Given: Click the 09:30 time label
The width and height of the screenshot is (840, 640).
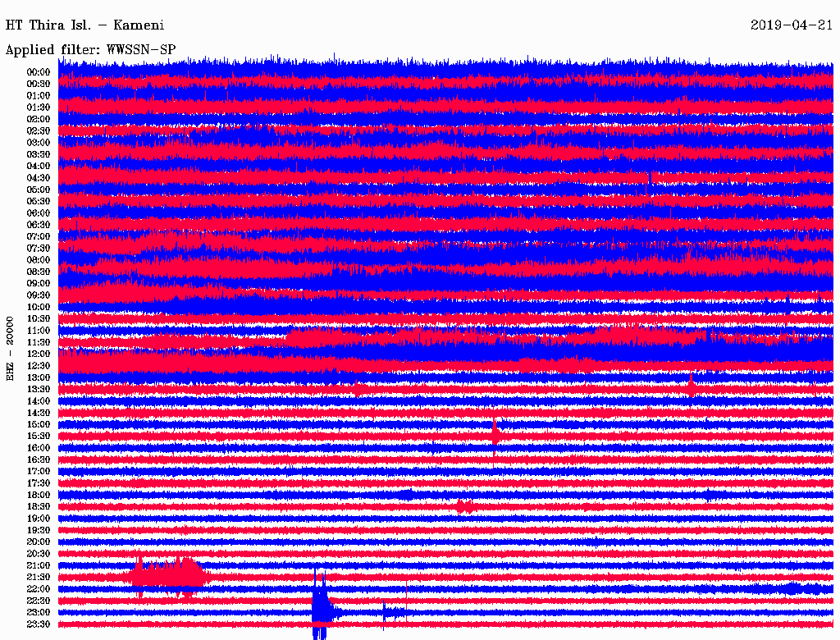Looking at the screenshot, I should click(39, 295).
